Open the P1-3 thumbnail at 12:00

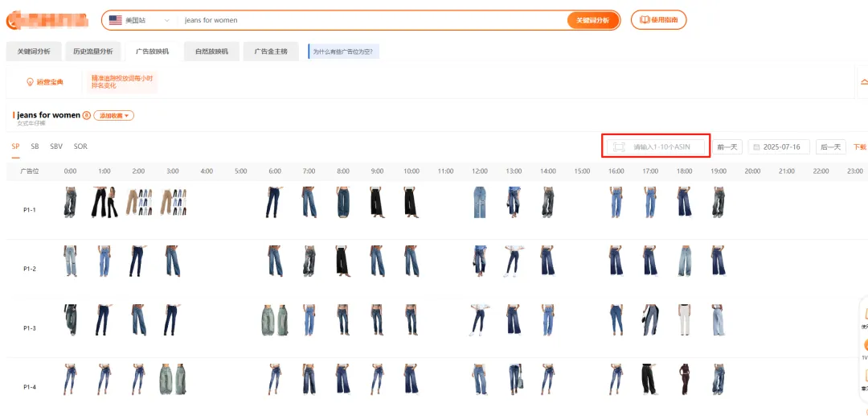pyautogui.click(x=479, y=319)
